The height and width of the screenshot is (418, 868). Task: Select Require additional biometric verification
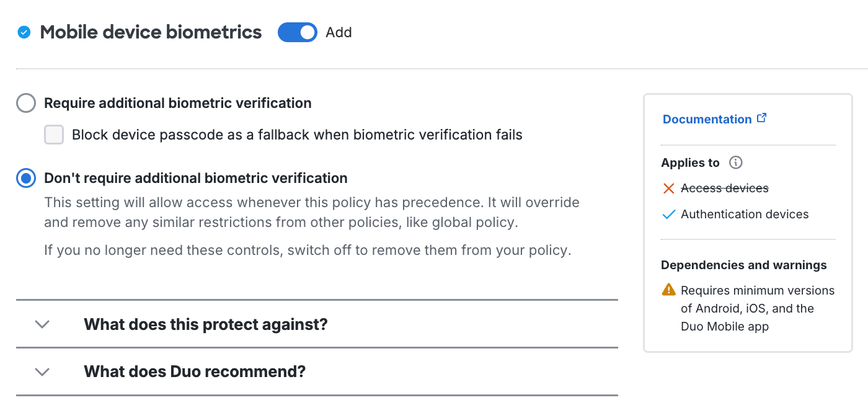[25, 102]
